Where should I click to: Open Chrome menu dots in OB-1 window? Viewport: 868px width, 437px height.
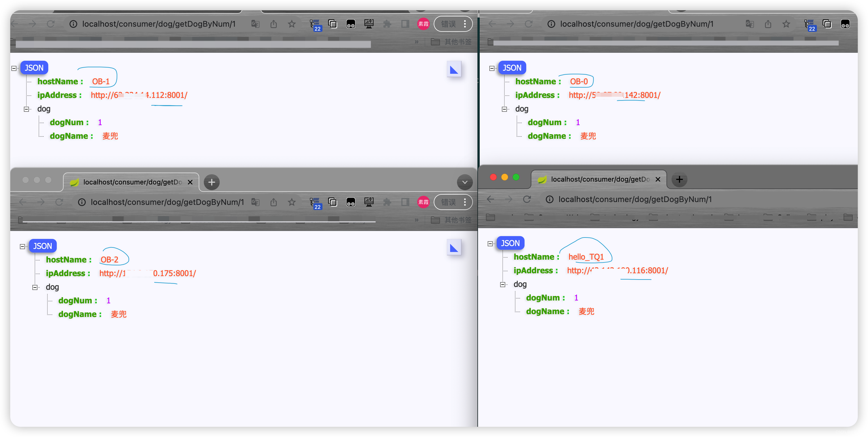point(465,24)
